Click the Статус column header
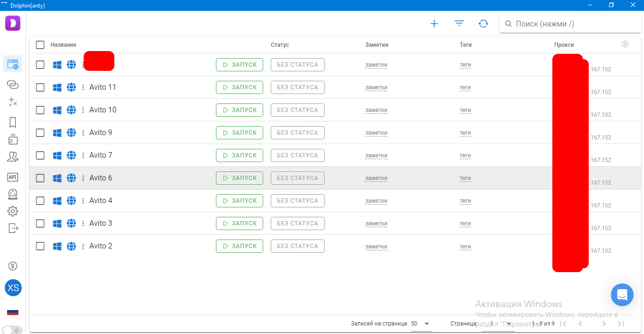 coord(280,45)
